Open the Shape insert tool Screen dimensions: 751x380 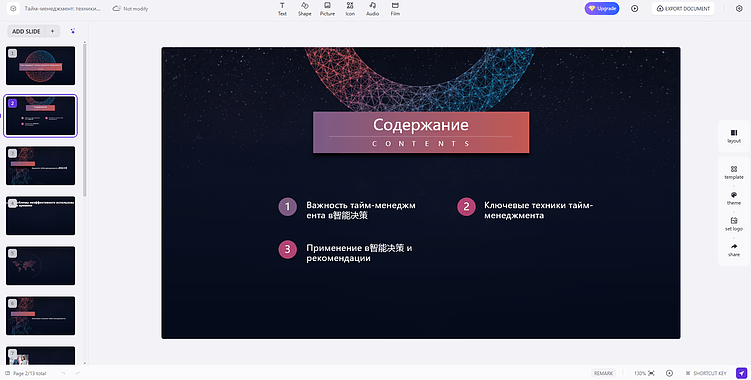[x=305, y=9]
